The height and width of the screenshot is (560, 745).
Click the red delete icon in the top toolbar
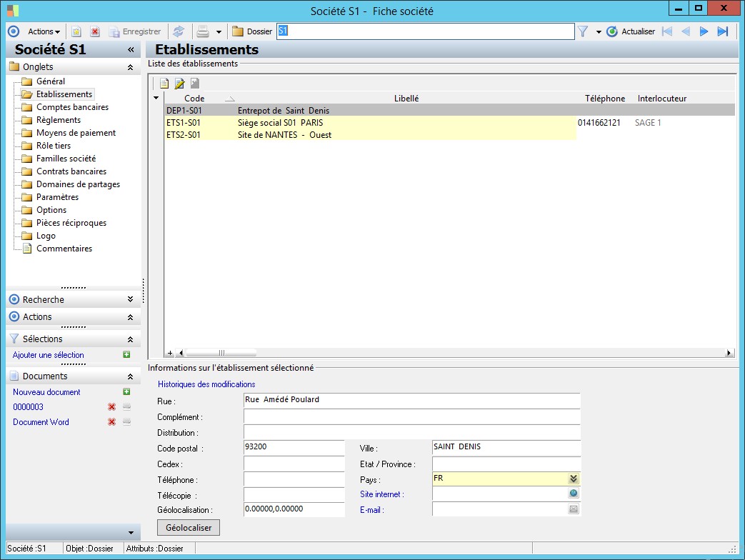[94, 31]
